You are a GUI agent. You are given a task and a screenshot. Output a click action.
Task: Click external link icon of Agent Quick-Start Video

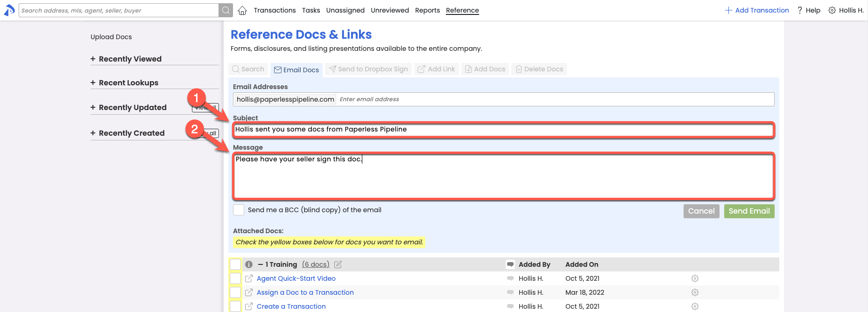pos(249,278)
